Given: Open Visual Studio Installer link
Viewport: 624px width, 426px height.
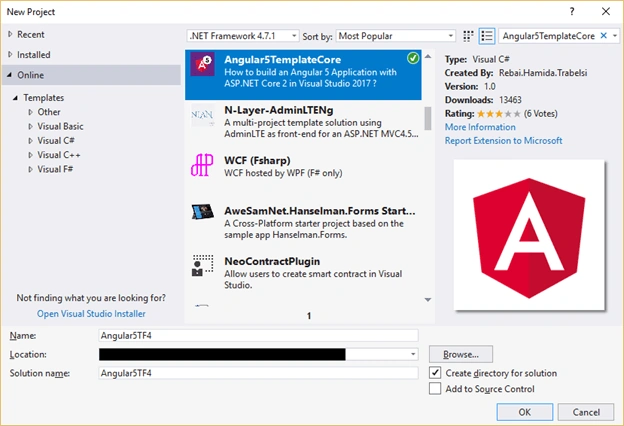Looking at the screenshot, I should 91,314.
